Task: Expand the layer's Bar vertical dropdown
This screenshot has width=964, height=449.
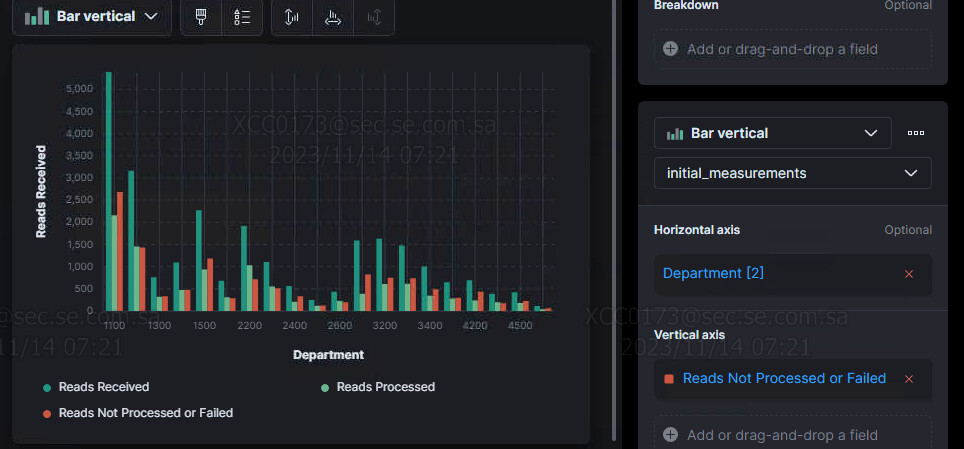Action: (772, 133)
